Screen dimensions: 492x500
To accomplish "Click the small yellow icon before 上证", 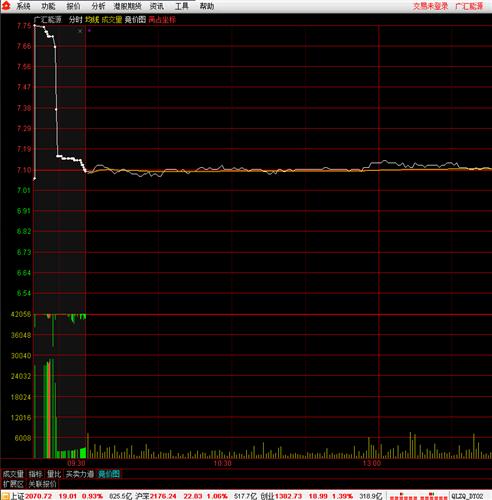I will tap(5, 496).
